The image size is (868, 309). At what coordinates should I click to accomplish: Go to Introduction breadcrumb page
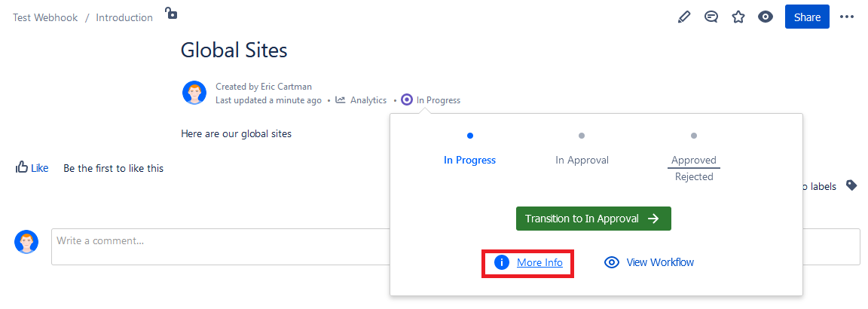124,17
